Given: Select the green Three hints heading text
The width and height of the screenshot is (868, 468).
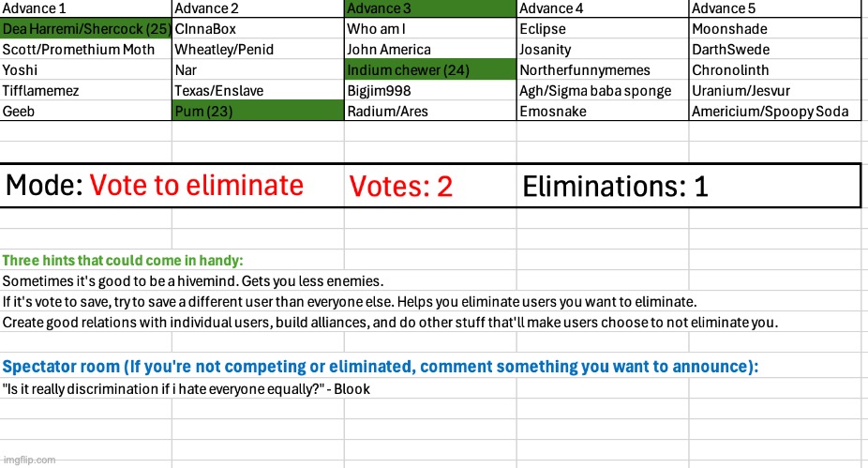Looking at the screenshot, I should [124, 261].
